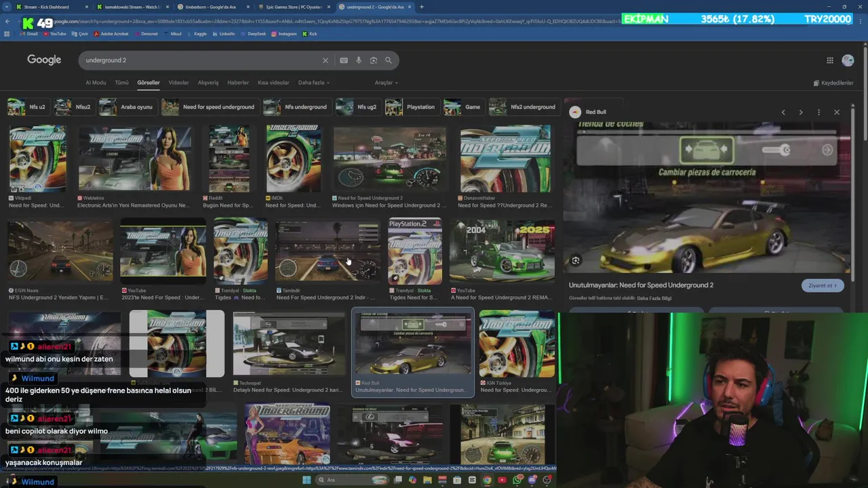This screenshot has width=868, height=488.
Task: Open the EGW.News remake thumbnail
Action: (60, 251)
